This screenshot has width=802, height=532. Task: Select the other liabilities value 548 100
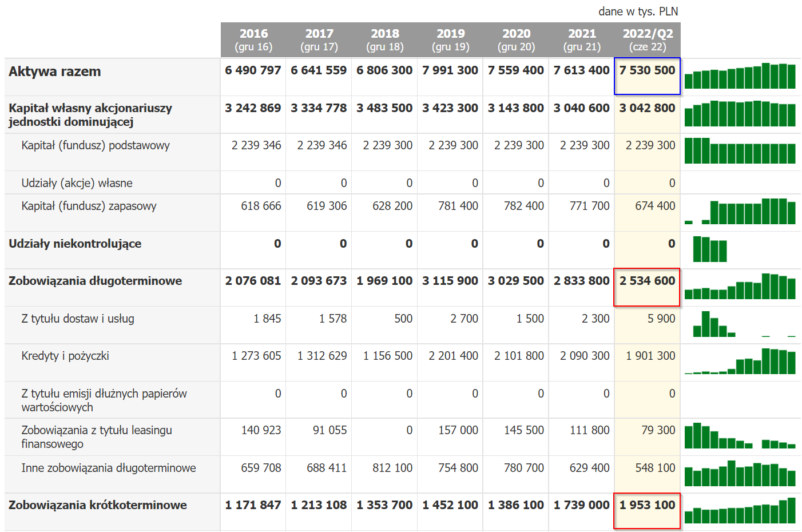(655, 468)
